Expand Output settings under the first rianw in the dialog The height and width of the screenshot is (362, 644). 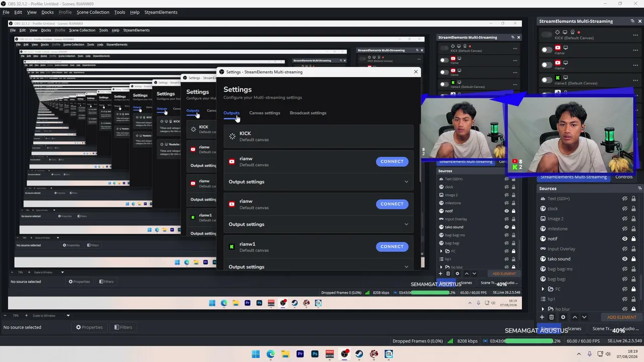tap(318, 182)
